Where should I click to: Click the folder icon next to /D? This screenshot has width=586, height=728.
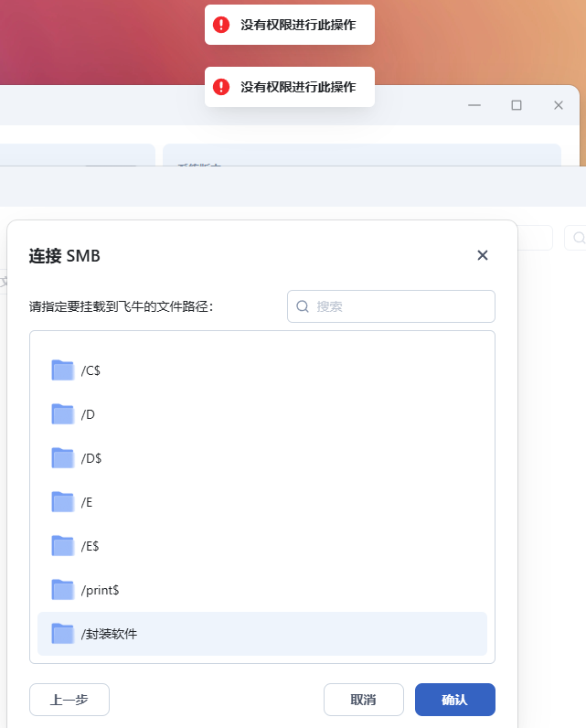63,413
